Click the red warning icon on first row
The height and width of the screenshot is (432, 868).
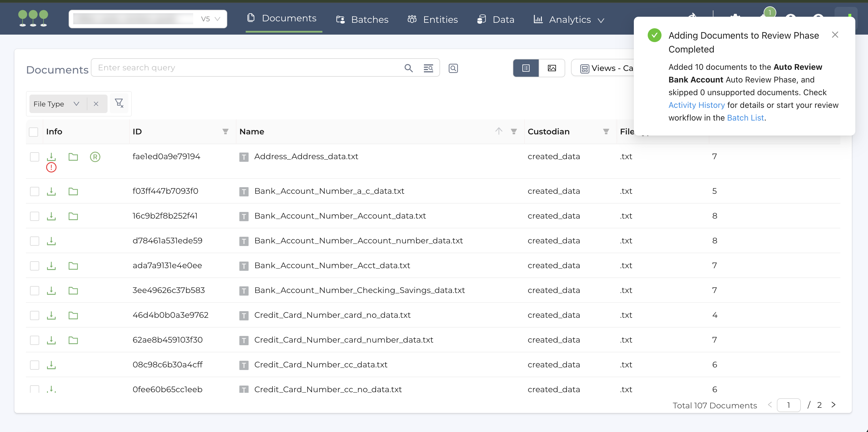[x=51, y=168]
